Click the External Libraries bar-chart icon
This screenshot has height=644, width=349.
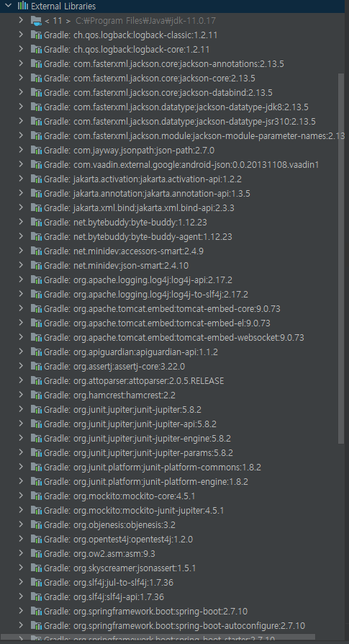point(23,6)
